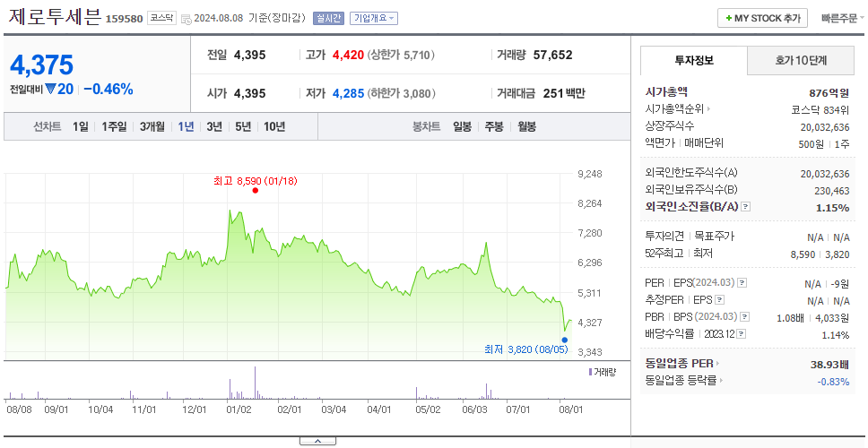The image size is (868, 448).
Task: Click the 고가 value 4,420
Action: (x=348, y=55)
